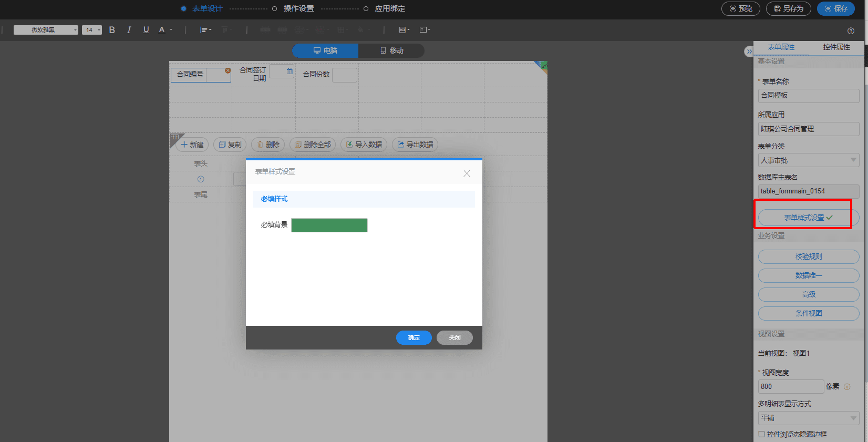The image size is (868, 442).
Task: Click the 导入数据 button
Action: 364,145
